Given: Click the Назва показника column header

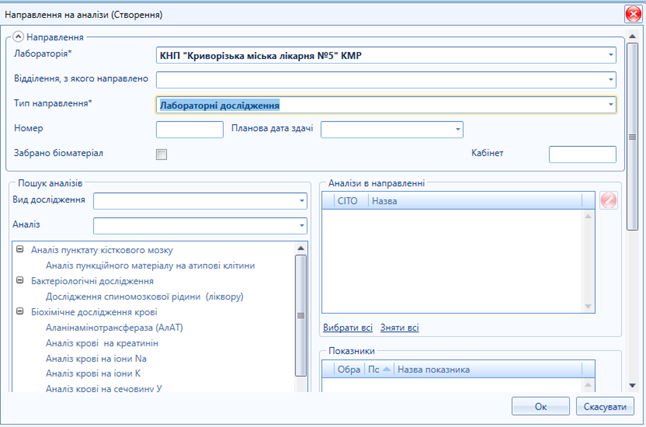Looking at the screenshot, I should 488,369.
